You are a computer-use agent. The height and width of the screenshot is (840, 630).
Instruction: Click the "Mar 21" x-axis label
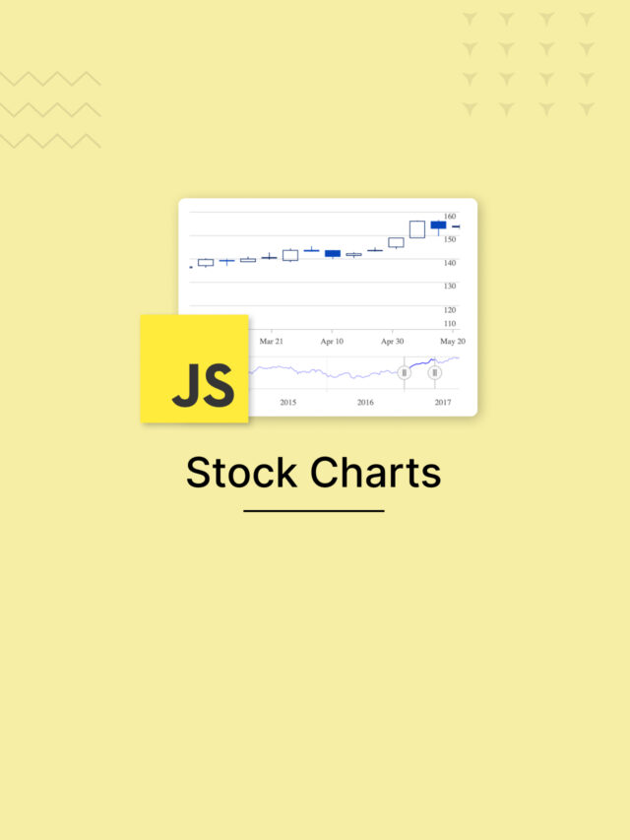[272, 341]
